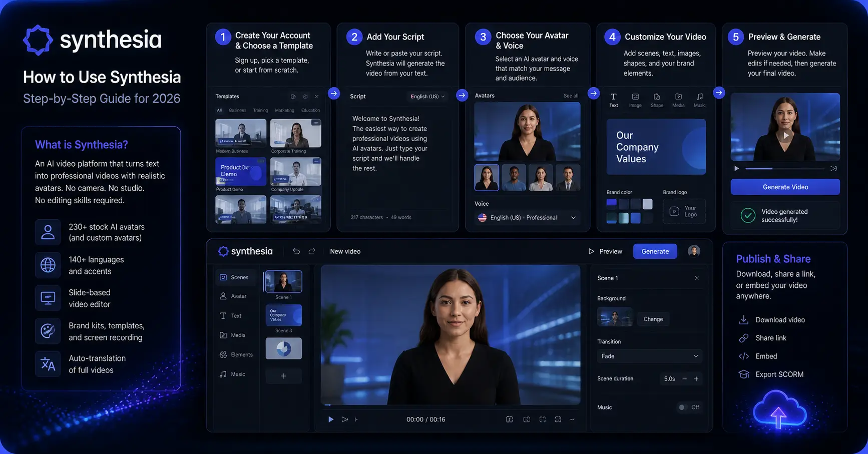Decrease scene duration with the minus button

coord(685,379)
